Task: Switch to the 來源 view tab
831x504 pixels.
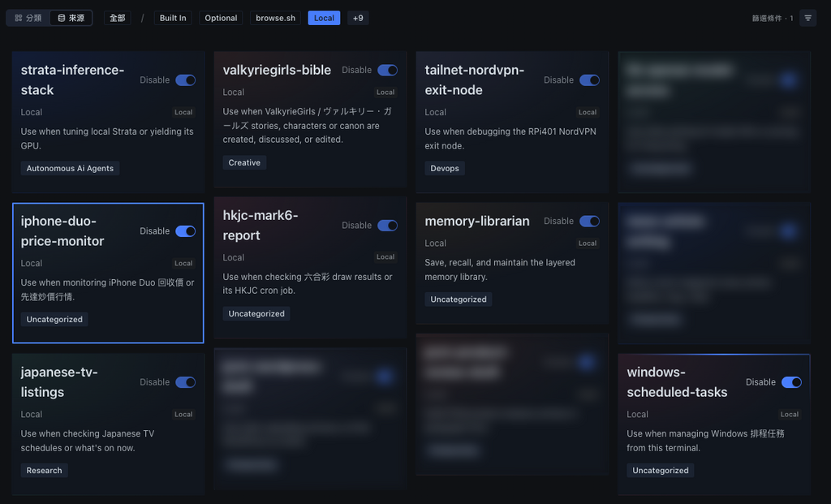Action: pos(71,18)
